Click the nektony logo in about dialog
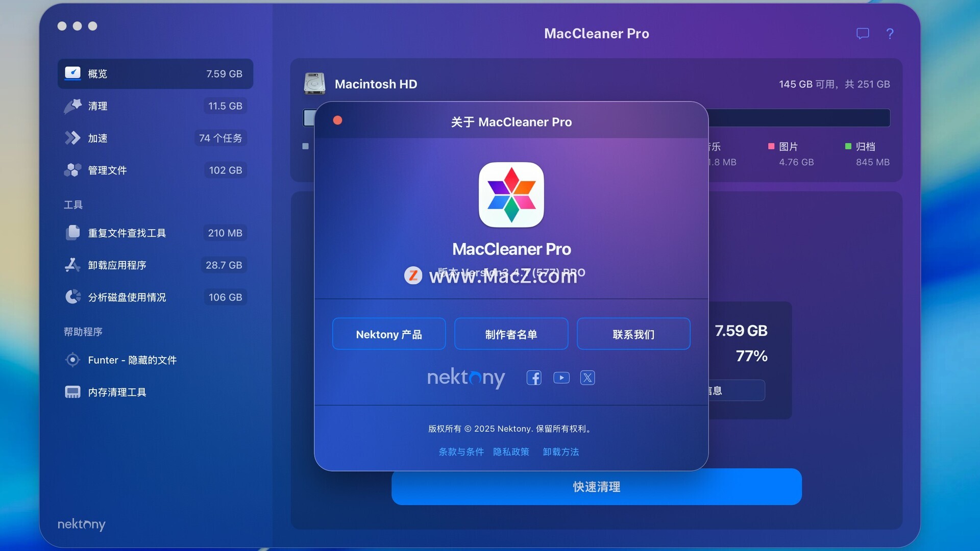980x551 pixels. [465, 378]
